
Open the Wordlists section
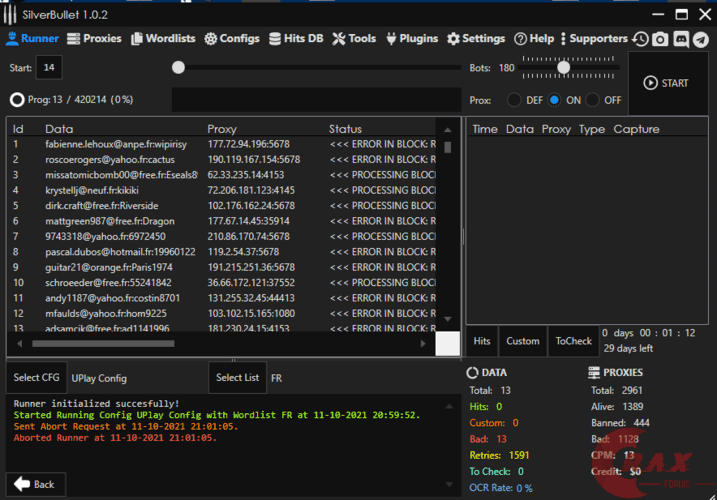click(x=163, y=39)
